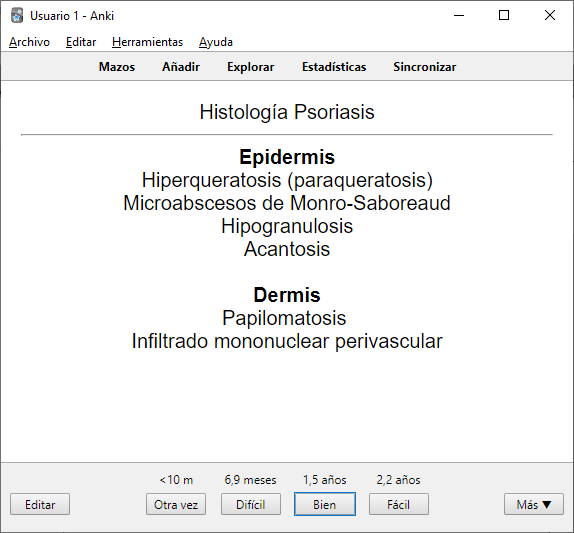Rate the card as Fácil
574x533 pixels.
[x=399, y=504]
